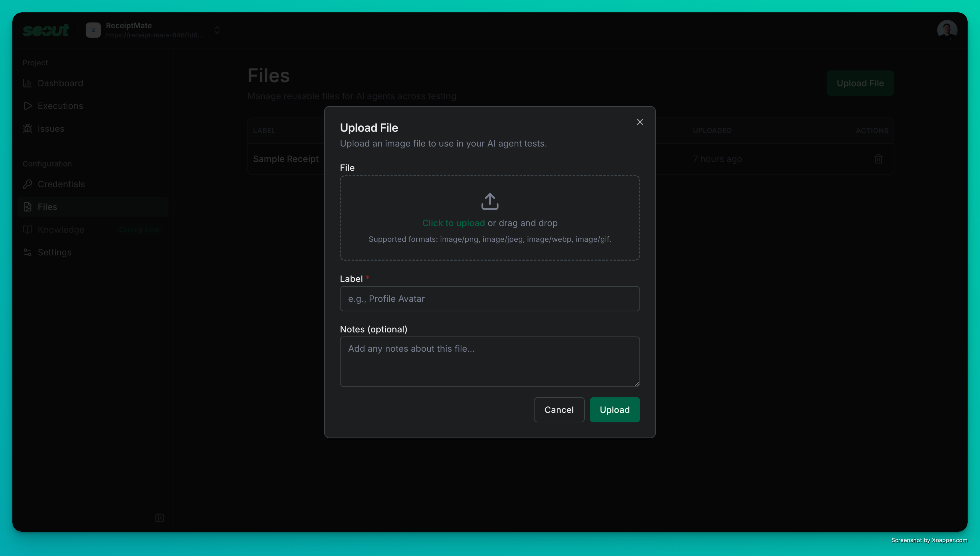Collapse the sidebar with the bottom-left icon
The image size is (980, 556).
(x=159, y=518)
